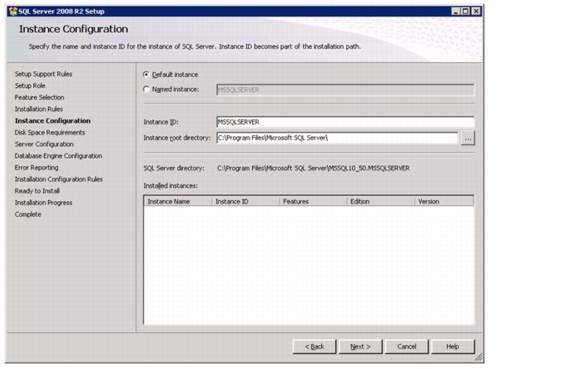Image resolution: width=576 pixels, height=369 pixels.
Task: Close the SQL Server 2008 R2 Setup window
Action: pyautogui.click(x=476, y=11)
